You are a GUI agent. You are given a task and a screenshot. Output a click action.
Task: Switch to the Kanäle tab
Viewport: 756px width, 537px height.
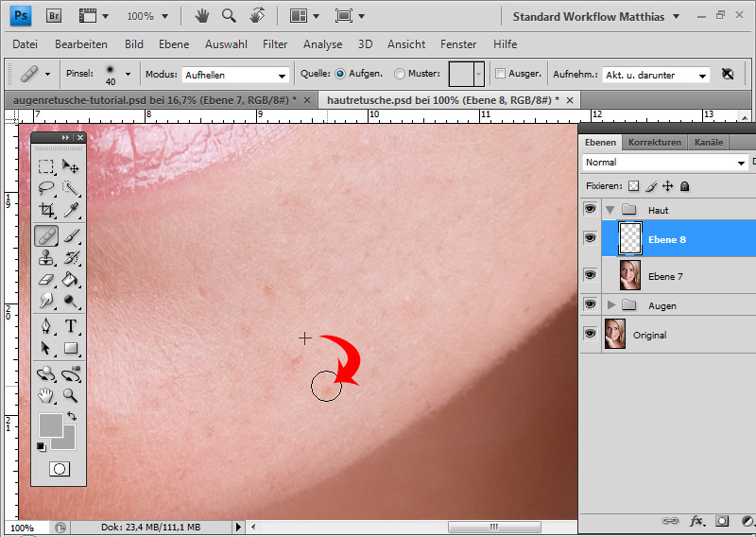(708, 143)
